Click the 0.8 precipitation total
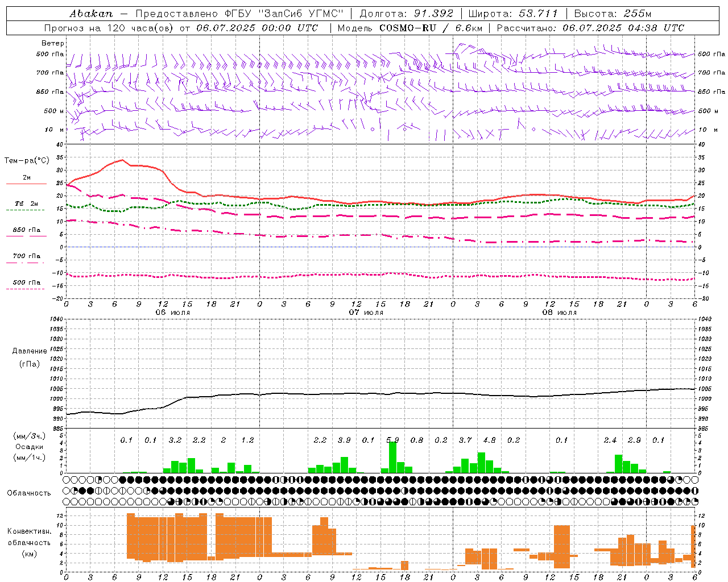 [417, 440]
